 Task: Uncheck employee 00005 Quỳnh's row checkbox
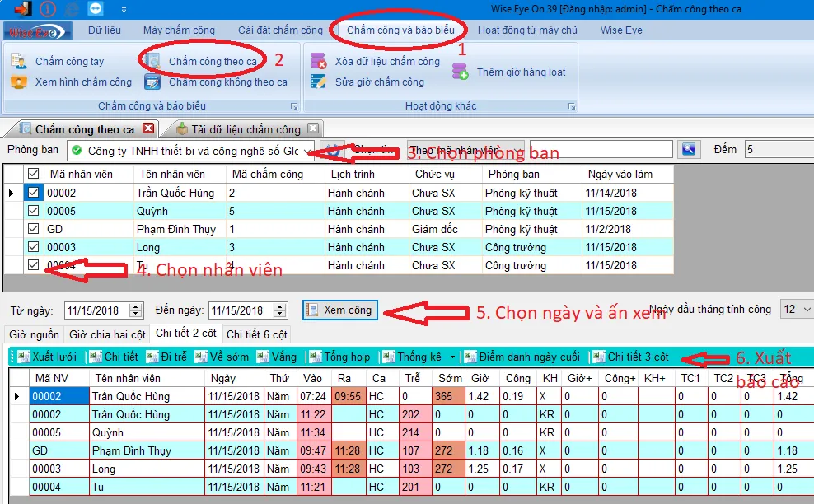[33, 211]
